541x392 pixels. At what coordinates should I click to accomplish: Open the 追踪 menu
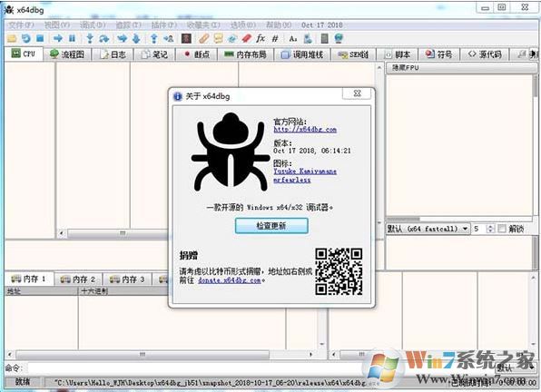point(128,24)
